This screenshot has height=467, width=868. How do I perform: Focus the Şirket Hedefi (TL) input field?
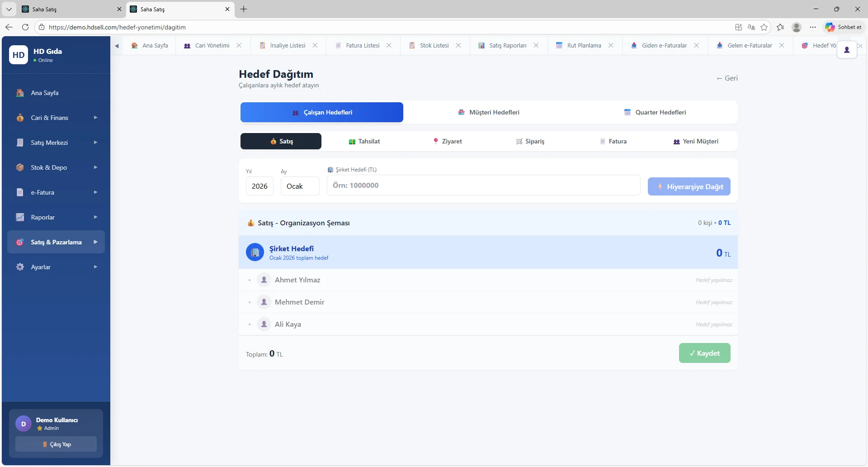pyautogui.click(x=483, y=186)
